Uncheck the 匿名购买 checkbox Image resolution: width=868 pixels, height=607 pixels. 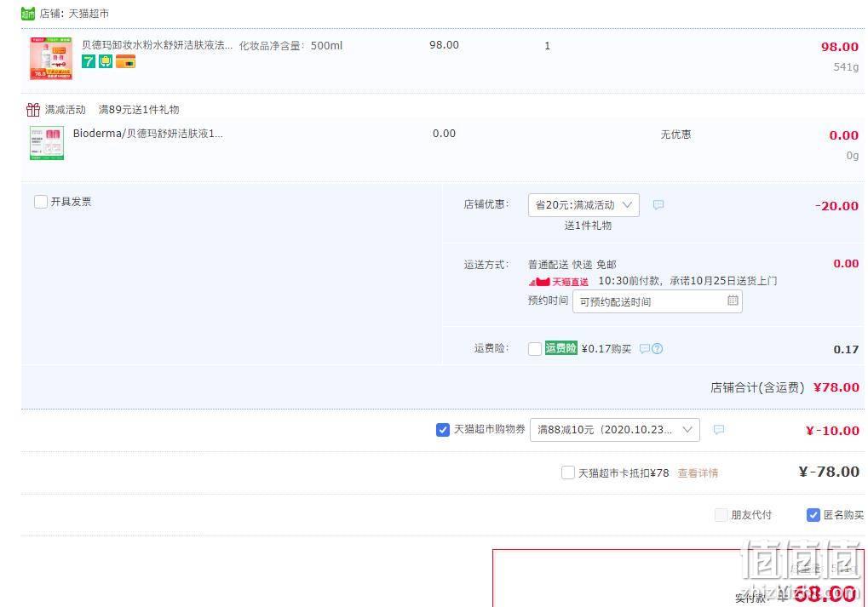pyautogui.click(x=813, y=514)
